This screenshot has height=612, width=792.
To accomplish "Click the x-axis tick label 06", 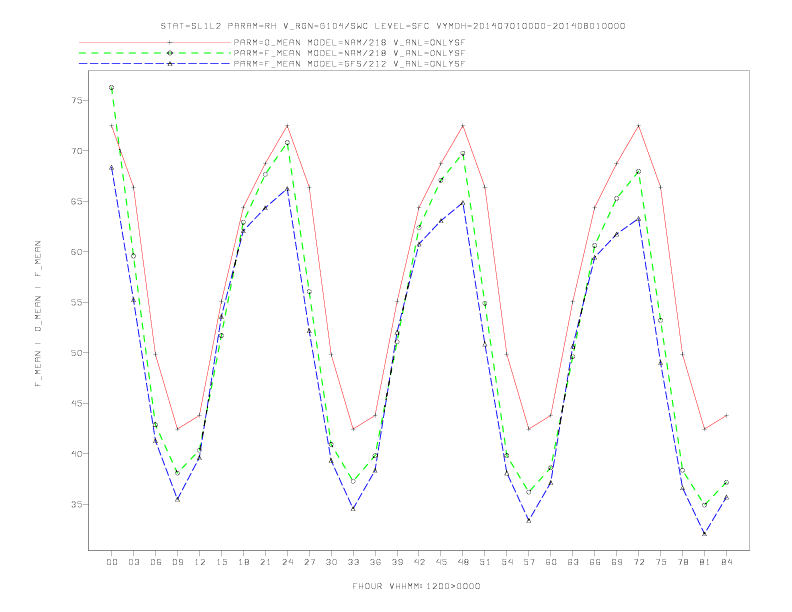I will pos(156,562).
